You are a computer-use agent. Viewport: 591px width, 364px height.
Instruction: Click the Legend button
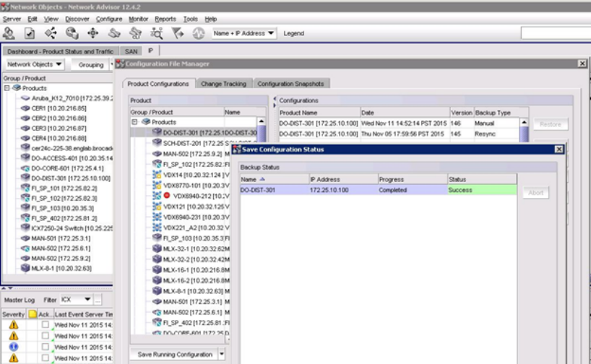[293, 33]
